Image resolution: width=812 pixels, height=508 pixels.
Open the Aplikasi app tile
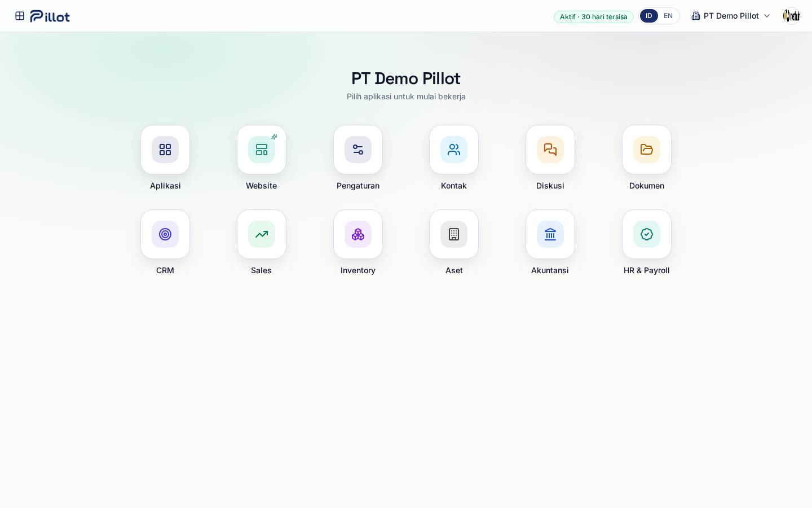click(x=165, y=150)
